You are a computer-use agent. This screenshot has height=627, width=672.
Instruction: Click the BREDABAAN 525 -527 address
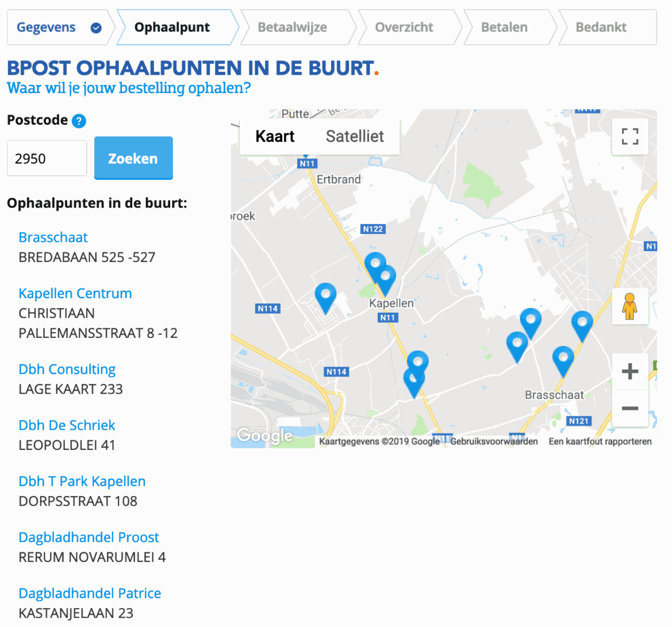(x=87, y=257)
